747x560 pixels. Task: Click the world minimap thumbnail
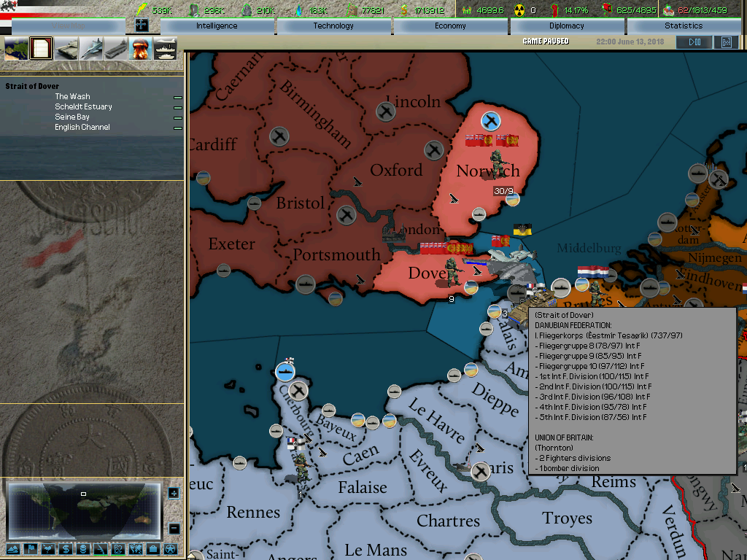(83, 510)
